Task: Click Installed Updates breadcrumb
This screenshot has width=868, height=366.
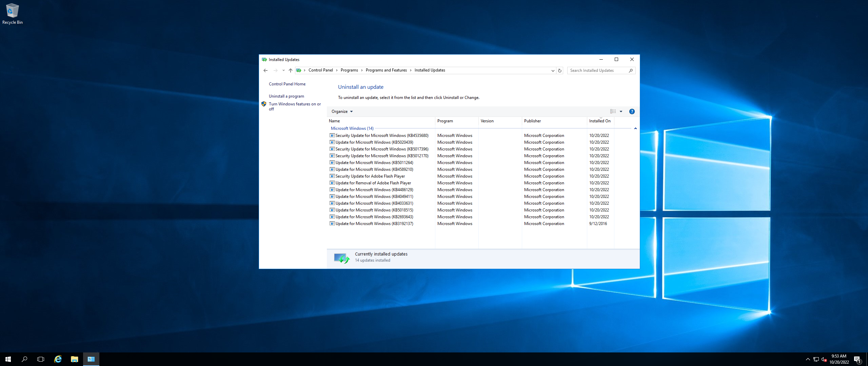Action: (430, 70)
